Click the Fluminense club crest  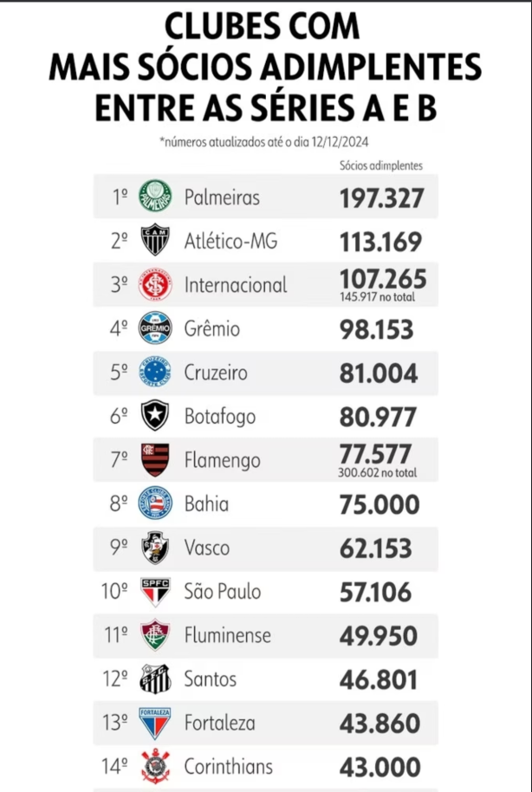(x=155, y=635)
